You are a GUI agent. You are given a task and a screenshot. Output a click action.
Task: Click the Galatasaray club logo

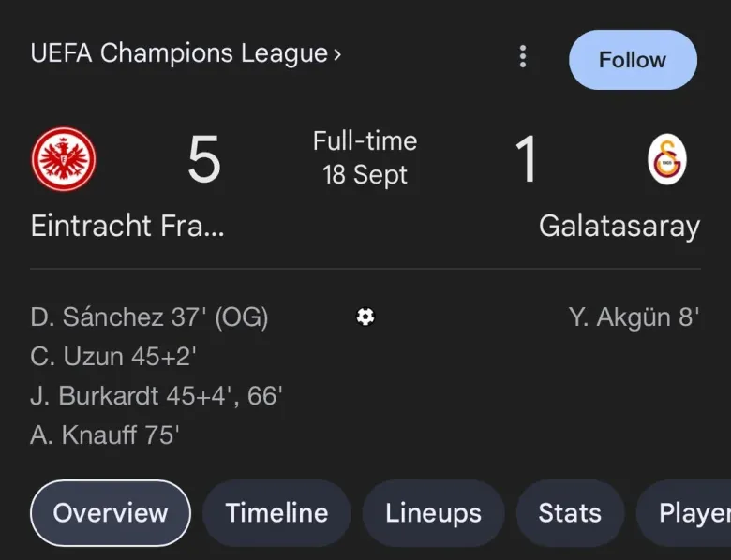click(667, 159)
